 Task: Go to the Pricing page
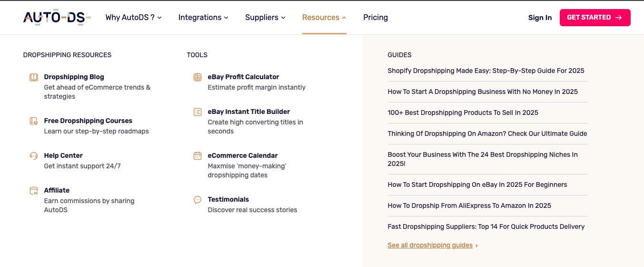[x=376, y=18]
